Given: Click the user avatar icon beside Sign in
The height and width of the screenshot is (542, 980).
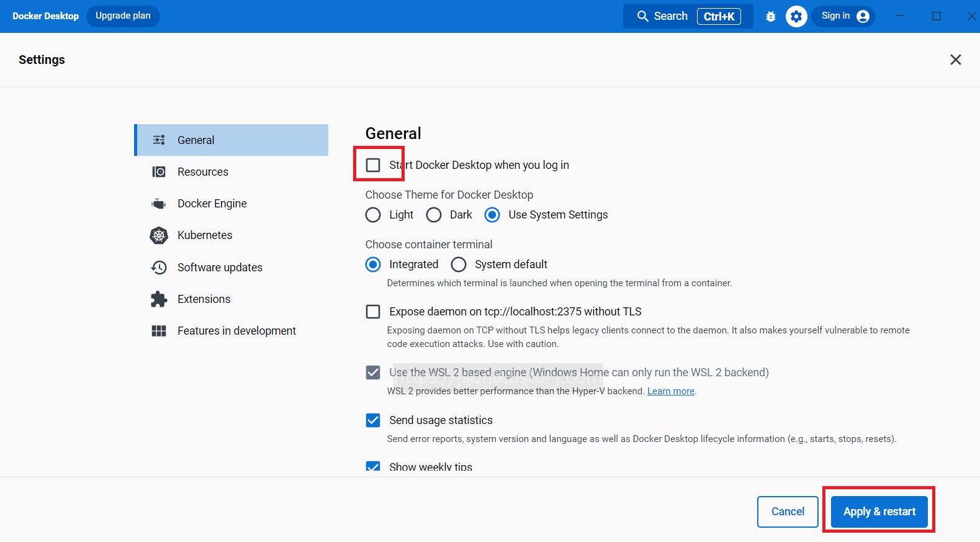Looking at the screenshot, I should pyautogui.click(x=863, y=16).
